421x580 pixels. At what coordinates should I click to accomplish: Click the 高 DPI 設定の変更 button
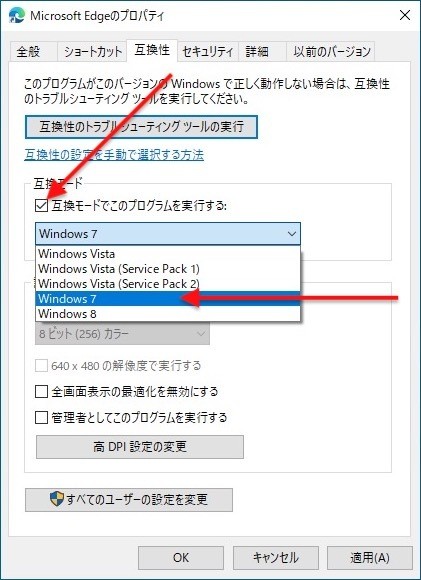140,447
